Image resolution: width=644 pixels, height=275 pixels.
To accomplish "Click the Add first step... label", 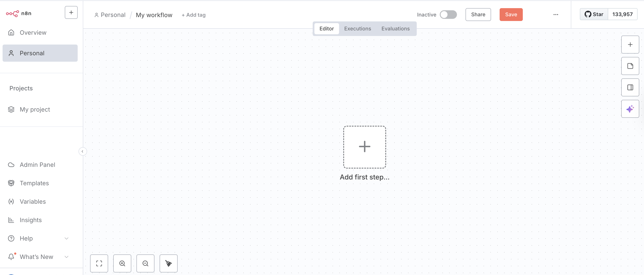I will point(364,177).
